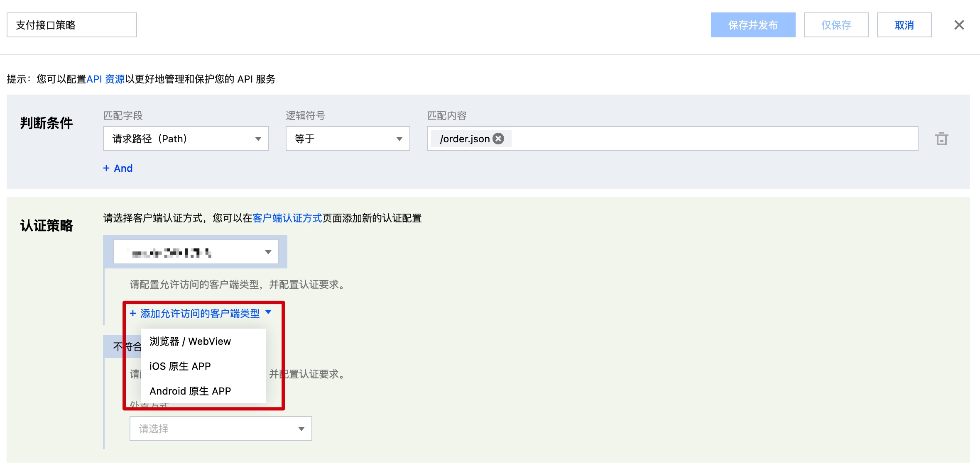Image resolution: width=980 pixels, height=468 pixels.
Task: Open the API 资源 link
Action: click(106, 79)
